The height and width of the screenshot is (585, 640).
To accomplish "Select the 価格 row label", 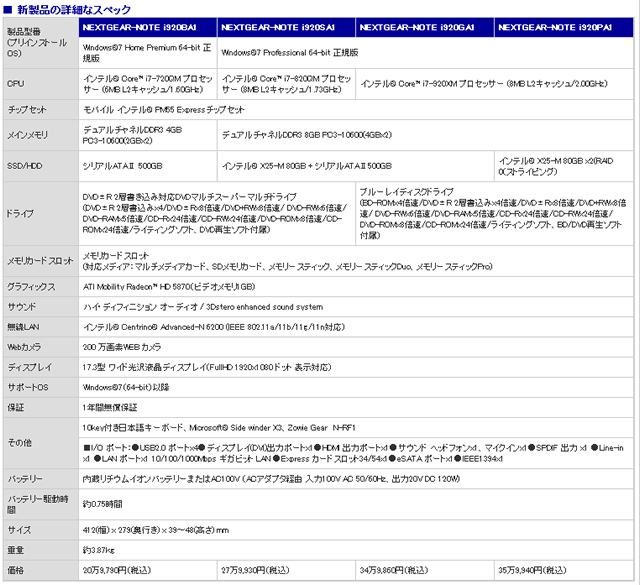I will pos(41,570).
